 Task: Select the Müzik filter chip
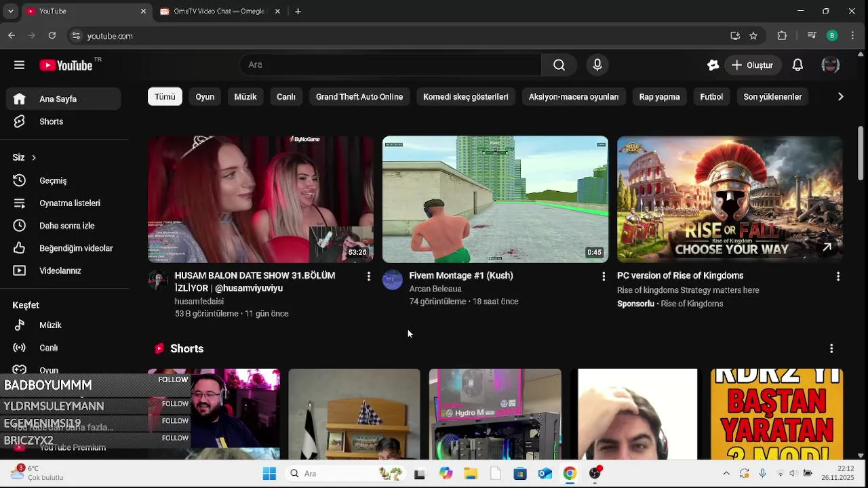(x=245, y=97)
